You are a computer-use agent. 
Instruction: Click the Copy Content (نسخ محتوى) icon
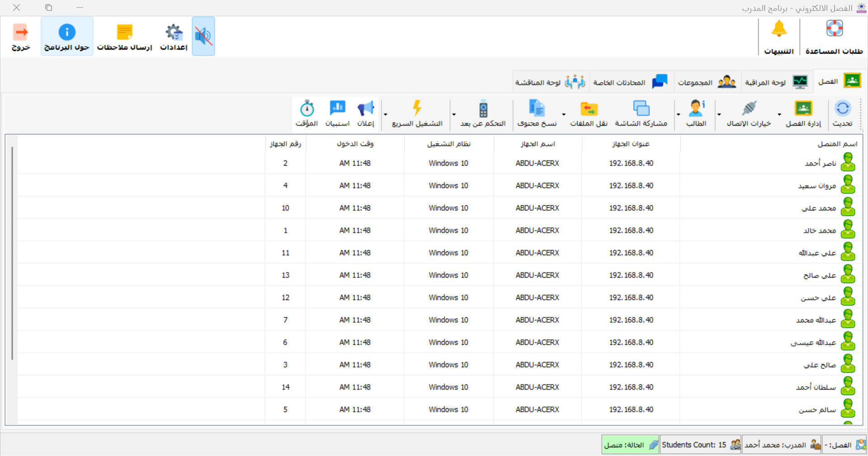(x=537, y=113)
